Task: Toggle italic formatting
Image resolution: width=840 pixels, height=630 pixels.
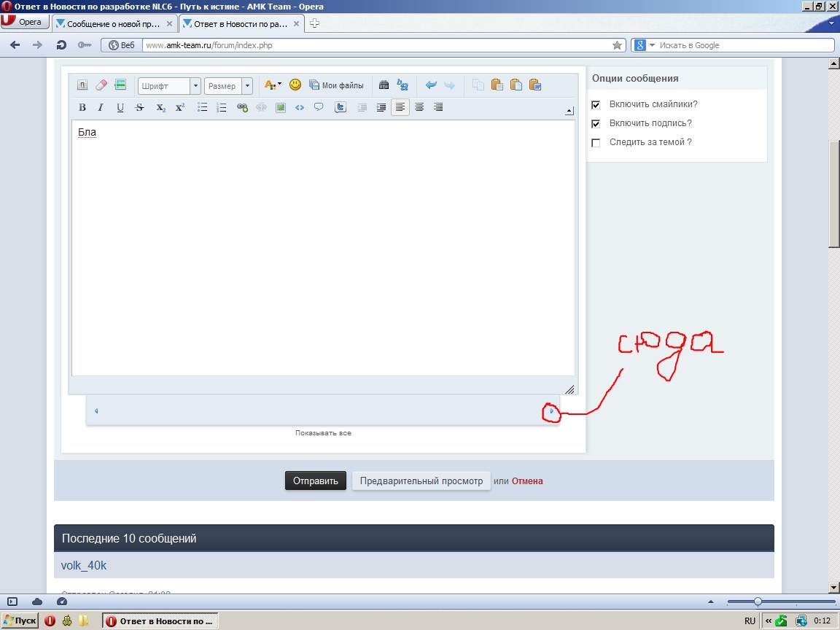Action: click(x=101, y=107)
